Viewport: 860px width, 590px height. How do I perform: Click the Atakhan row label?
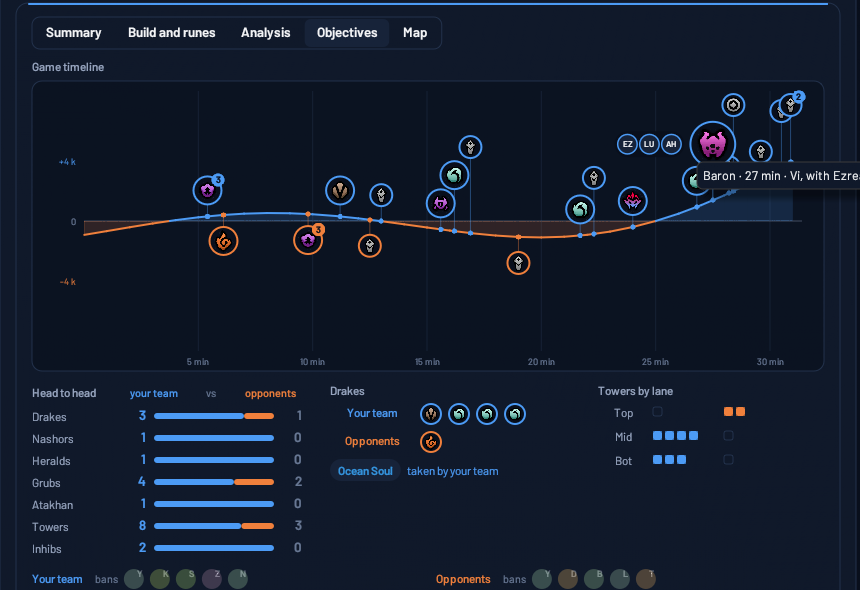(53, 505)
